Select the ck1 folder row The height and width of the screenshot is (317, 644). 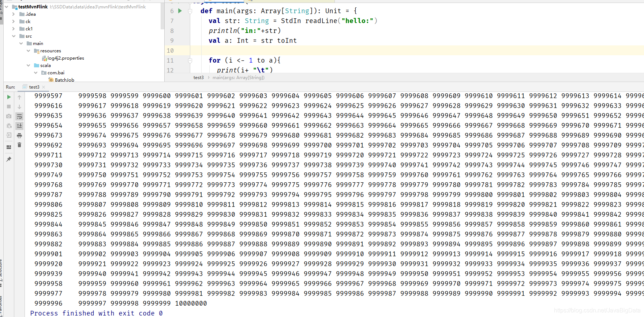point(29,29)
